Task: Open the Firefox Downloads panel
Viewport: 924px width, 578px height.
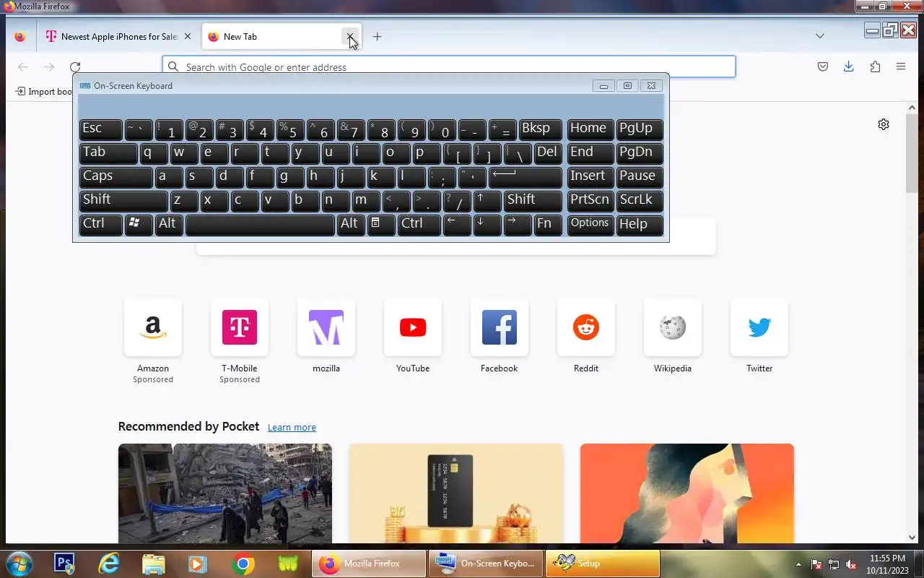Action: [x=849, y=66]
